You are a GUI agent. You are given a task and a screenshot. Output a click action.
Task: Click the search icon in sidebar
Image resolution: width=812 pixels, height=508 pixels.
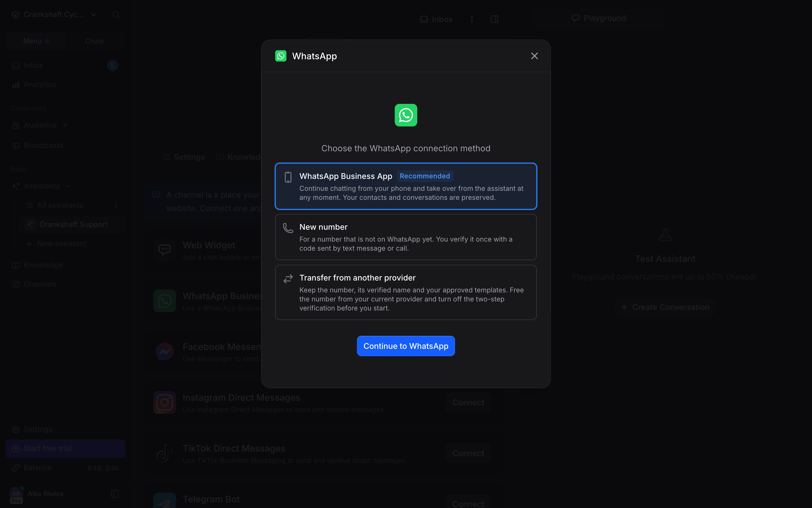(x=116, y=14)
